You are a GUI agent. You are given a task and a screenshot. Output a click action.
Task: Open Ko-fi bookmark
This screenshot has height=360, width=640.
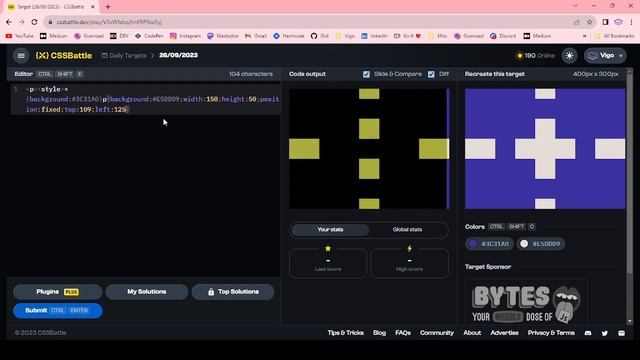407,36
